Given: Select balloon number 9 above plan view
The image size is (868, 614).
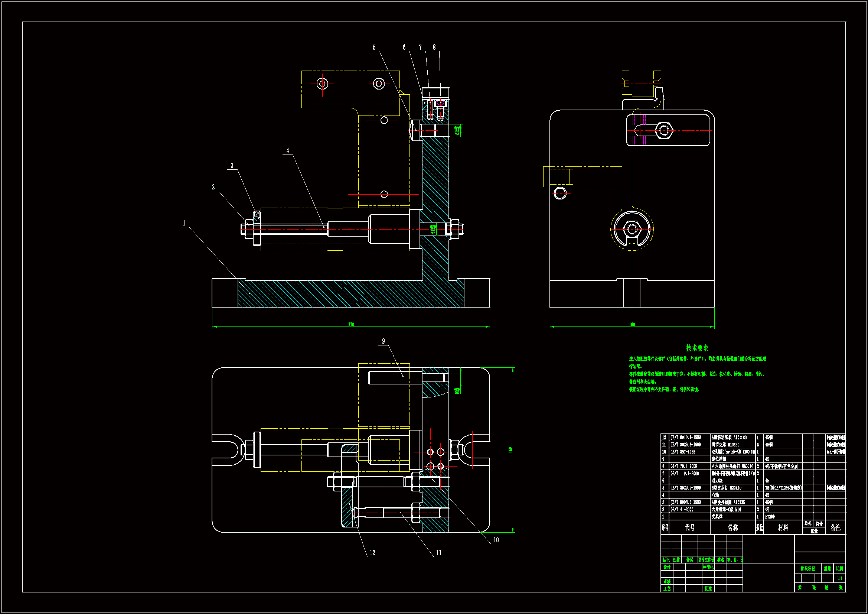Looking at the screenshot, I should pos(384,341).
